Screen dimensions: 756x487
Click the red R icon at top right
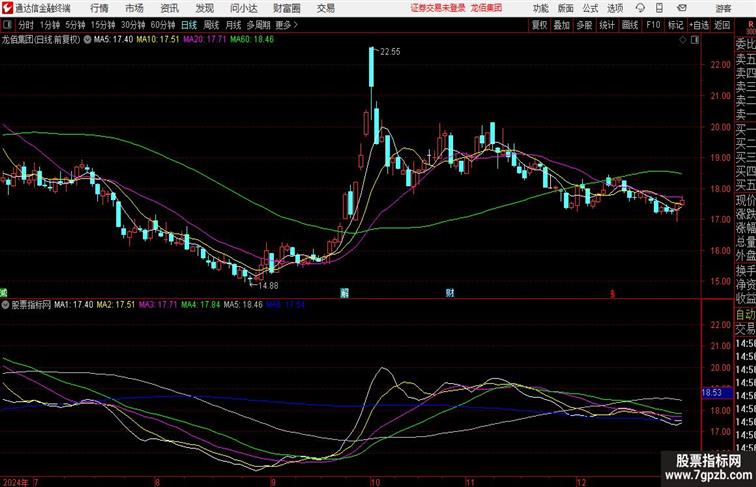click(751, 25)
